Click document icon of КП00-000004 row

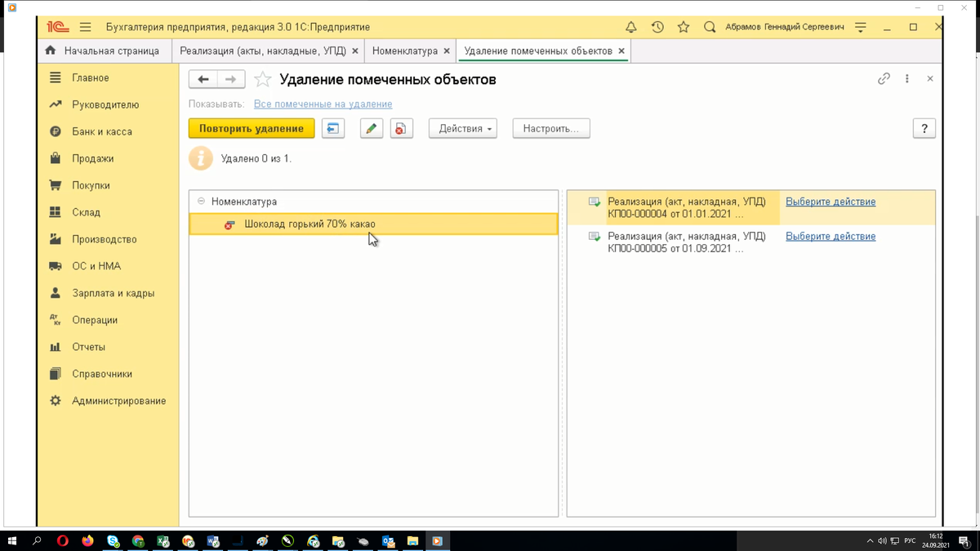pyautogui.click(x=594, y=202)
